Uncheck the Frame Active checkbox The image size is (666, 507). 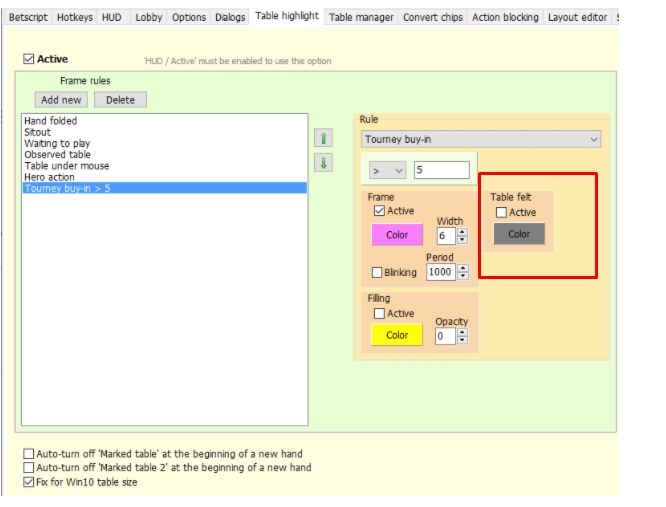point(379,211)
